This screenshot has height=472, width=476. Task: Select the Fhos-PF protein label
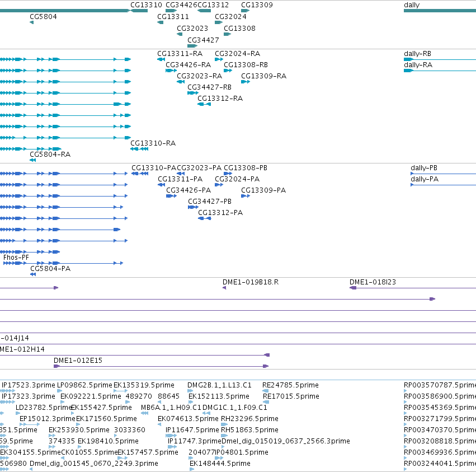(x=16, y=258)
